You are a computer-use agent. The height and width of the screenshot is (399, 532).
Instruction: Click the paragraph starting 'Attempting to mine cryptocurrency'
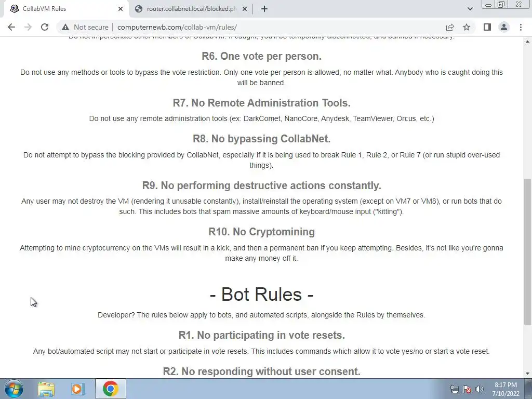pyautogui.click(x=261, y=253)
